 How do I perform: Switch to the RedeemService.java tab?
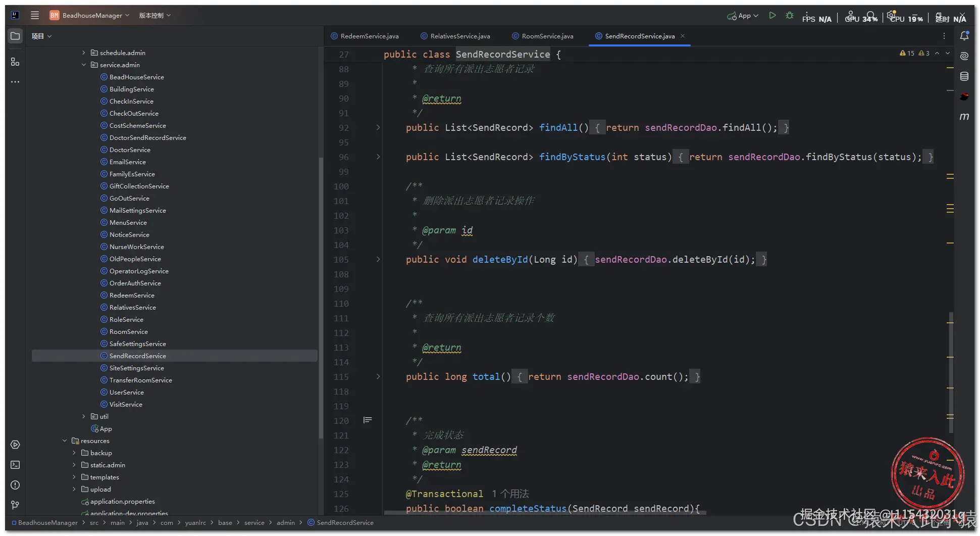tap(365, 36)
